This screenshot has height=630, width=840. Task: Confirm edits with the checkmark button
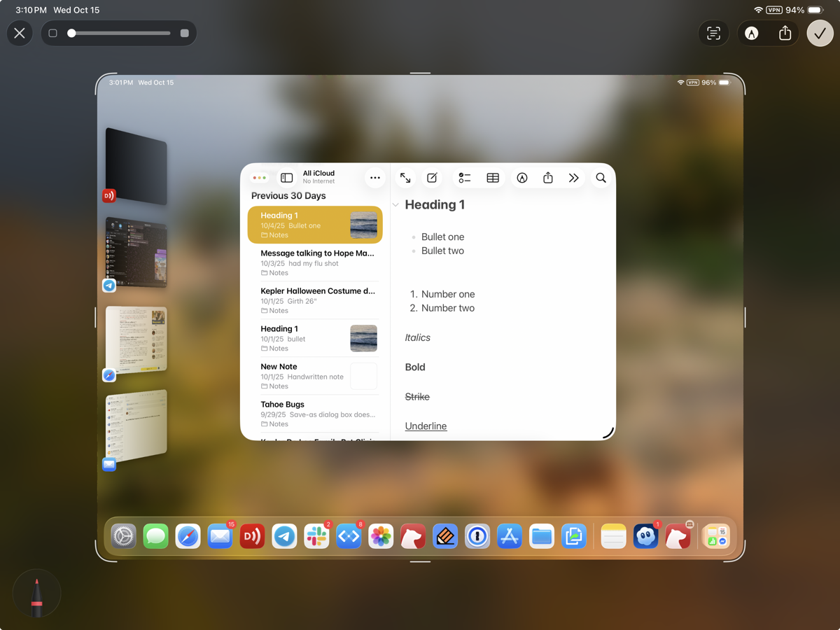point(820,33)
